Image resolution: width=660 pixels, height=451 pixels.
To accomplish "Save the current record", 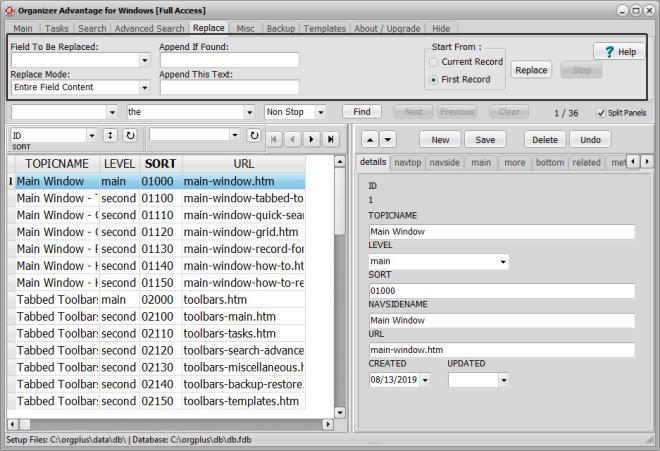I will [485, 140].
